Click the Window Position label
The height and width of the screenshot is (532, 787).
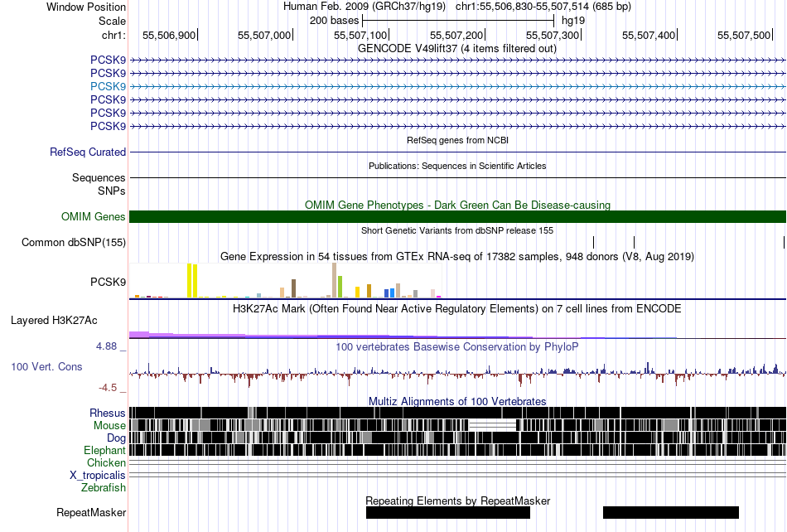pos(86,7)
